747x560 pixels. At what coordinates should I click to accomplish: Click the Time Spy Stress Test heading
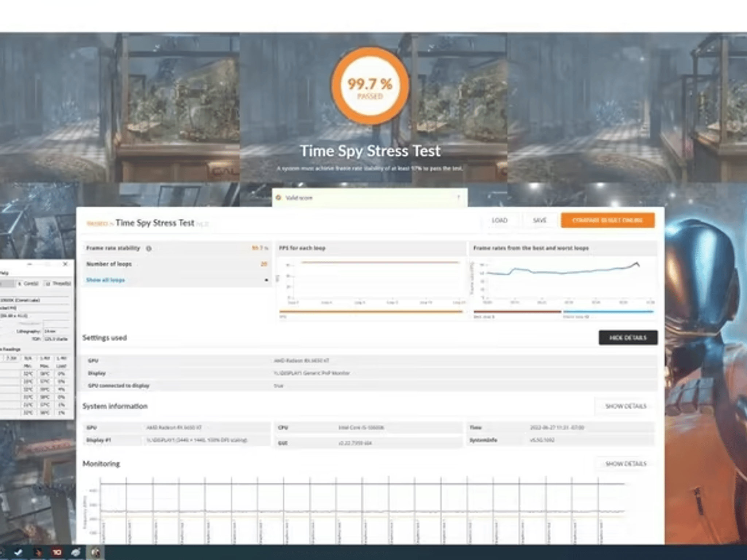pos(370,151)
